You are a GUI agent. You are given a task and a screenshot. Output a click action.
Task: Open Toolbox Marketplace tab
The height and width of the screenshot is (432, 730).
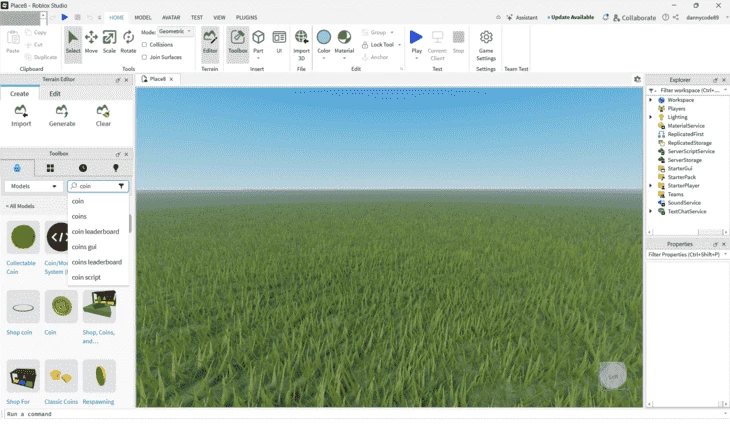coord(17,168)
